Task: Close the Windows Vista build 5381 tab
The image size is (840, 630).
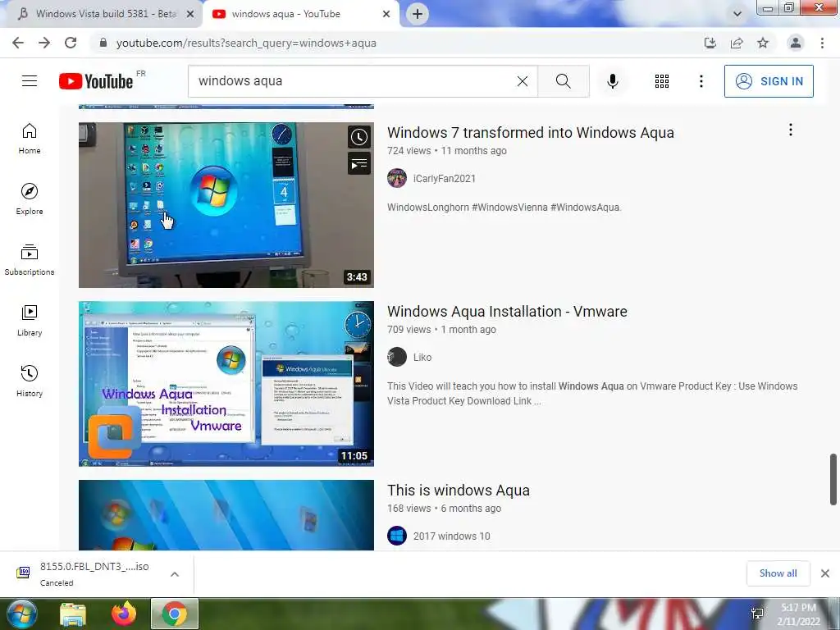Action: coord(190,14)
